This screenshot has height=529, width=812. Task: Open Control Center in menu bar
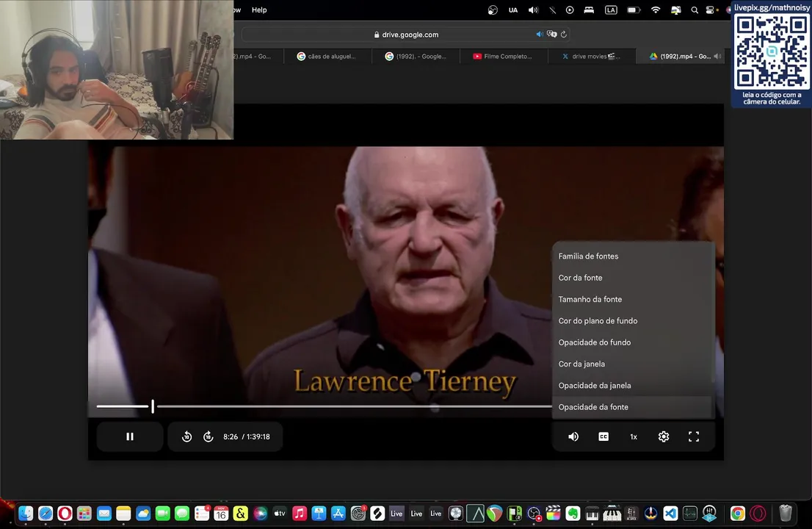click(x=710, y=10)
